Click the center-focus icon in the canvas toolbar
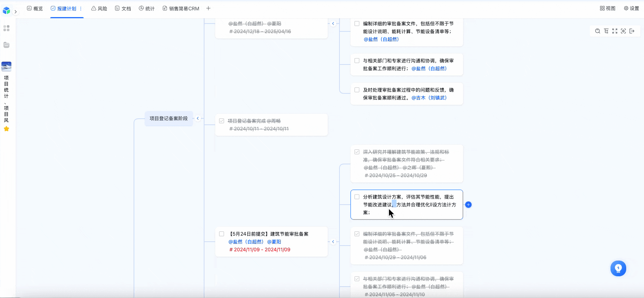The height and width of the screenshot is (298, 644). [623, 31]
